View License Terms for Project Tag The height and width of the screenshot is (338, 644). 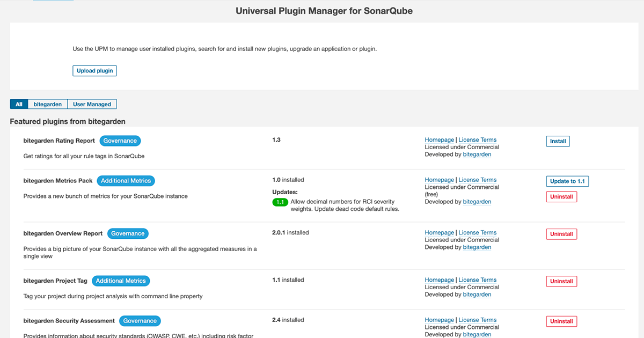477,280
